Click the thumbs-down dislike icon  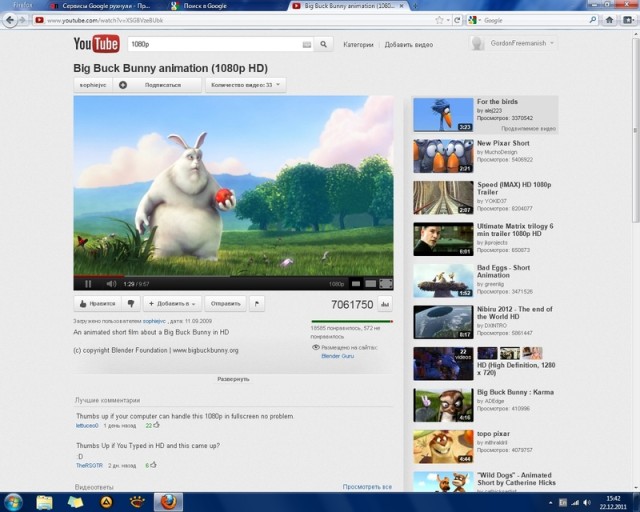click(131, 303)
